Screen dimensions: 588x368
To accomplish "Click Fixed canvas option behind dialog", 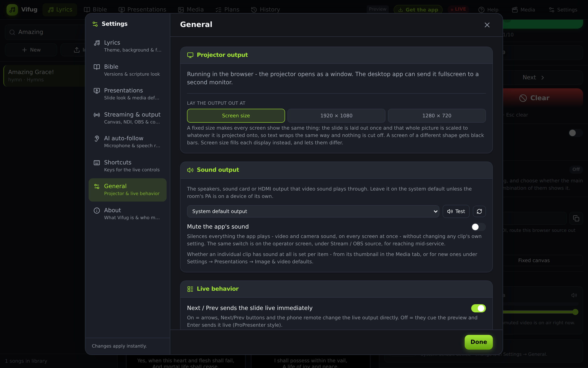I will [x=542, y=260].
